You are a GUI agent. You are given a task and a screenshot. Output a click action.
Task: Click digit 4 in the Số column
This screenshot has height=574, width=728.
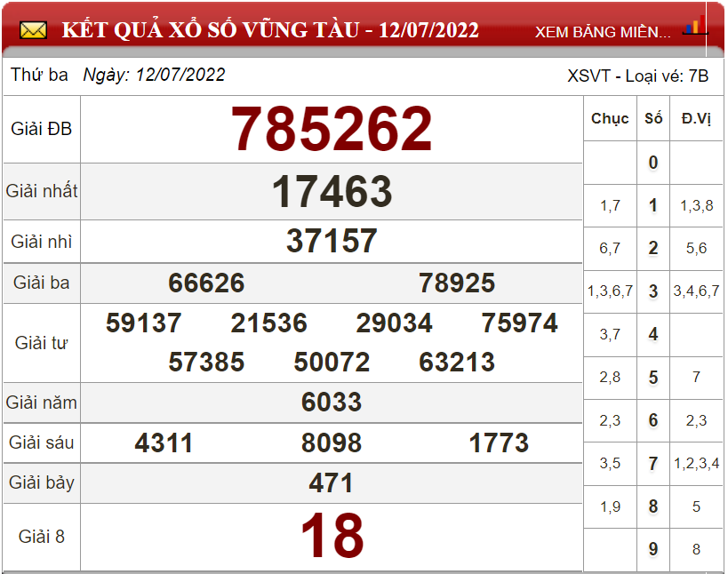click(x=653, y=334)
